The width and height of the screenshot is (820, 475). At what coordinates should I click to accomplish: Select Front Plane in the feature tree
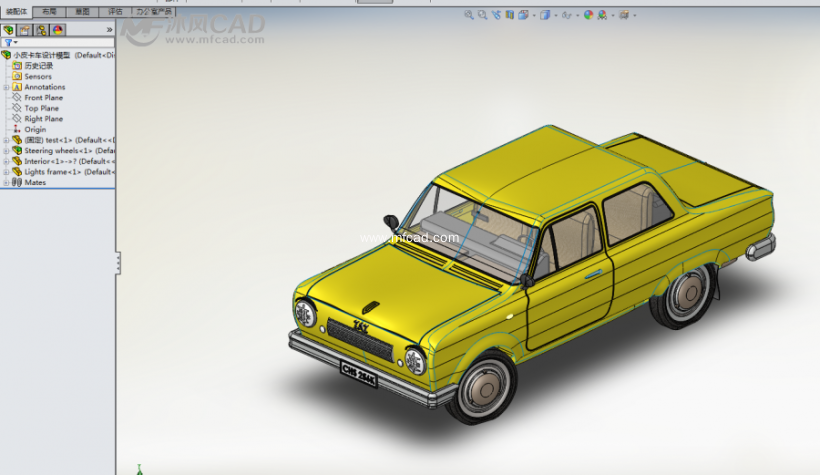pos(43,98)
